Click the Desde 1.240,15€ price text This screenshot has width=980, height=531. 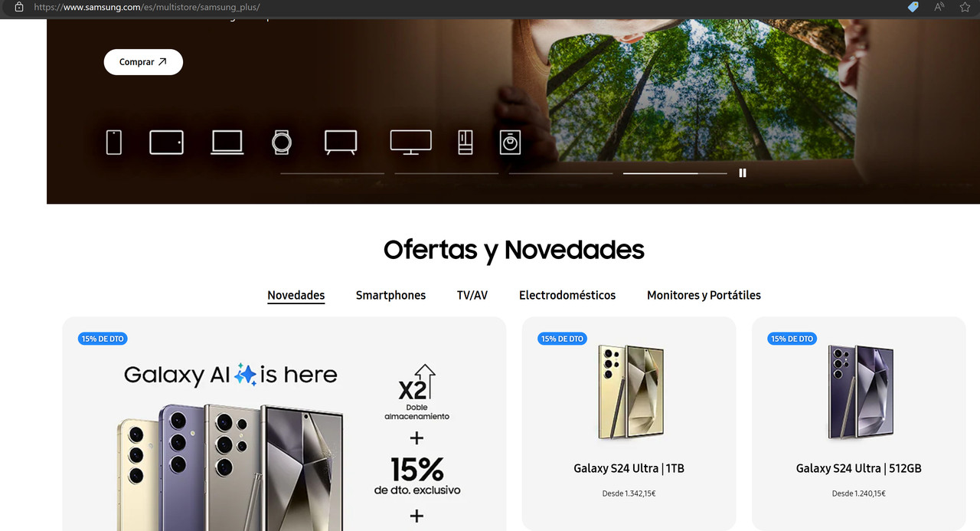(859, 493)
